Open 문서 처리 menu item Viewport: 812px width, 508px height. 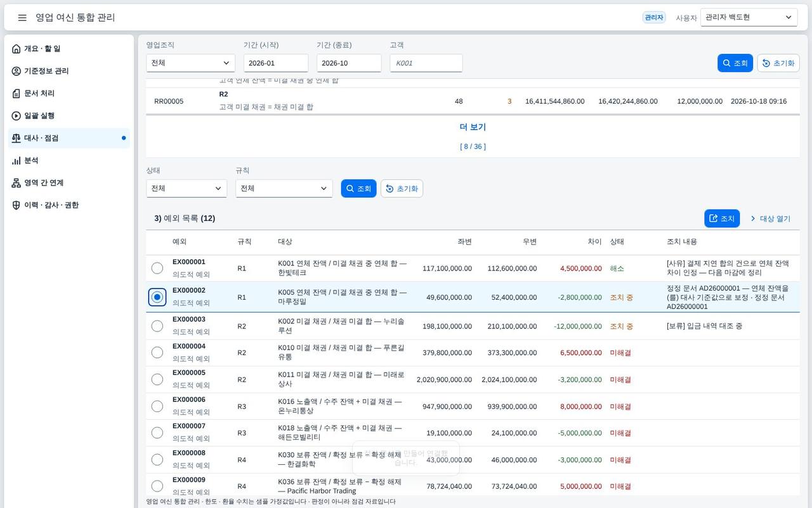(x=69, y=93)
